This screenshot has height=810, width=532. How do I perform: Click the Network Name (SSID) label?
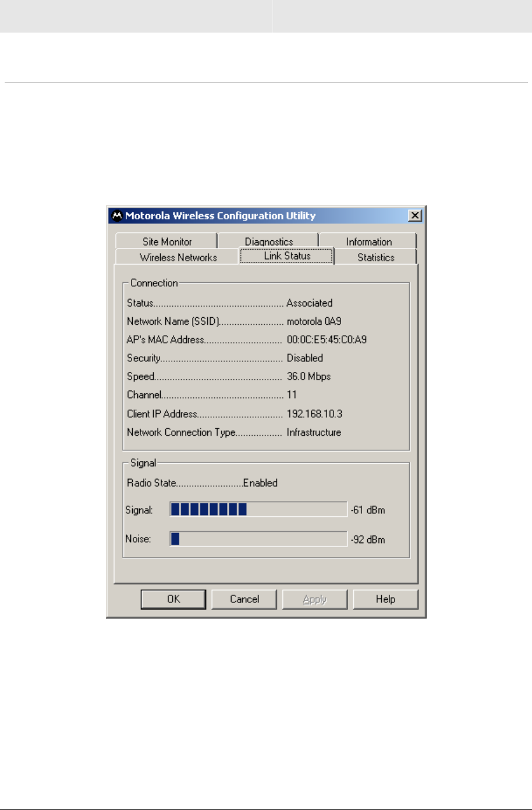coord(173,321)
